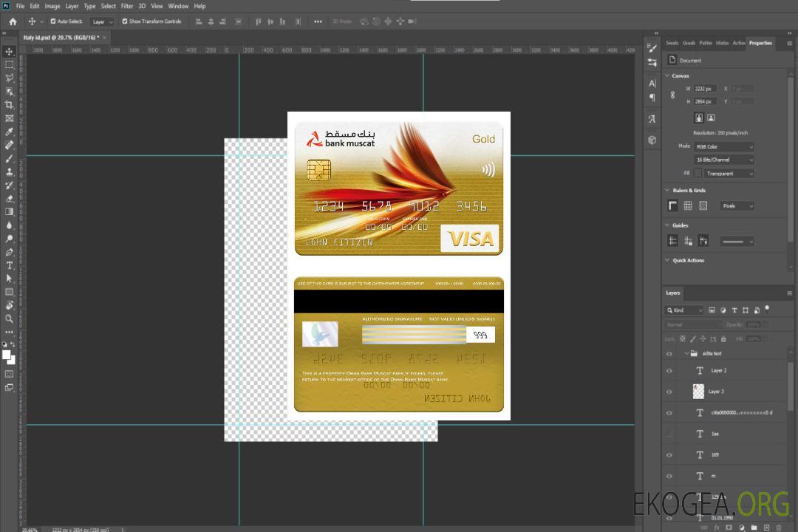Hide Layer 2 via eye icon

(x=669, y=371)
